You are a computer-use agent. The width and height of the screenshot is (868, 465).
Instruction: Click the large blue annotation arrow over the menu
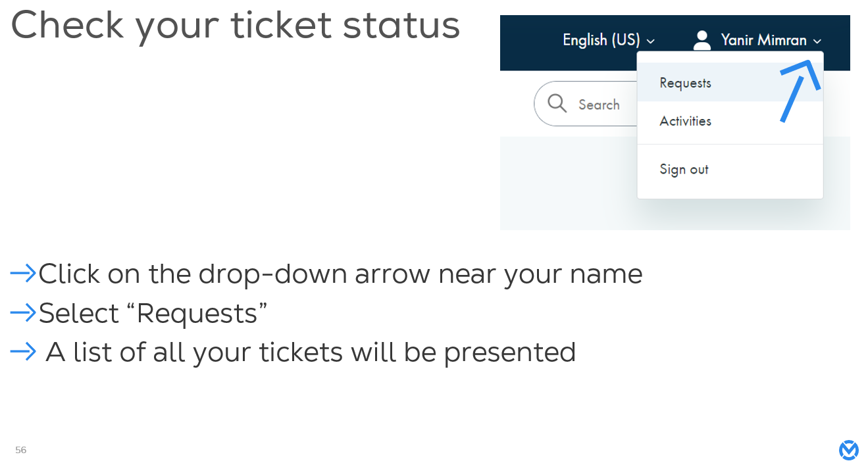click(x=800, y=89)
